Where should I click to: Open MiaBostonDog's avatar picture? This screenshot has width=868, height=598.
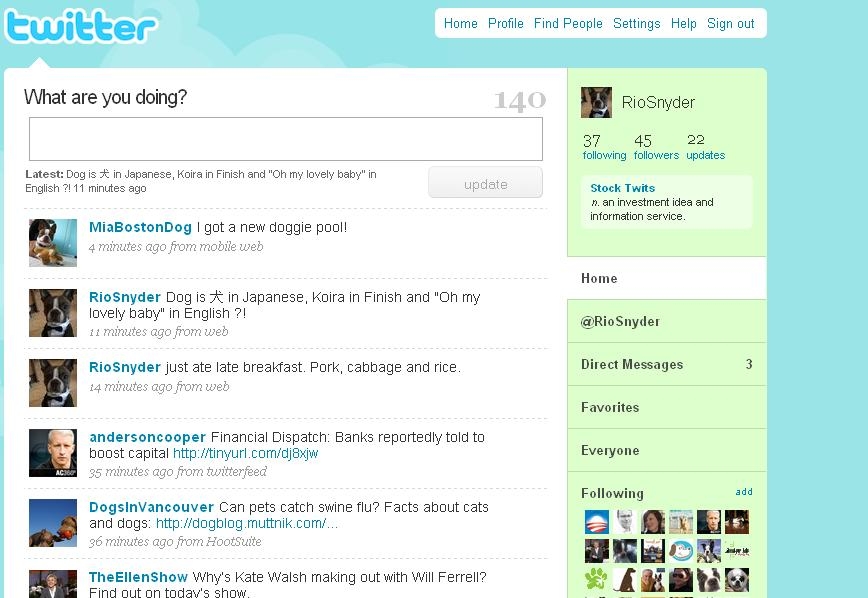pos(53,243)
